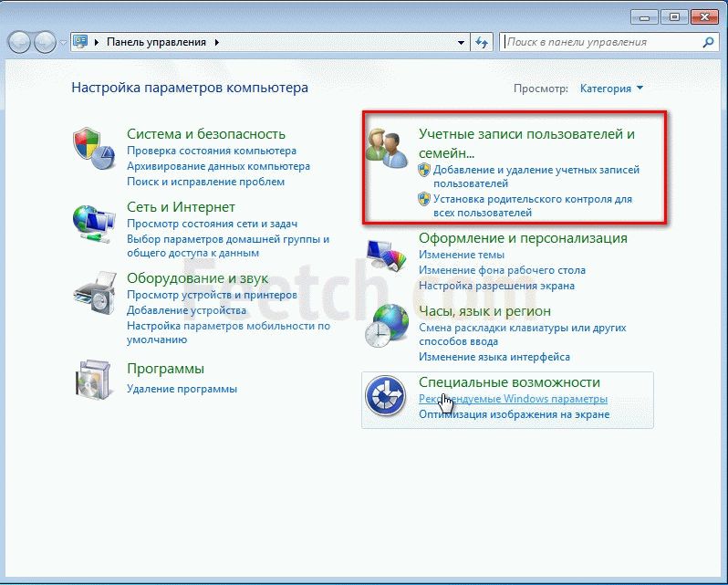This screenshot has height=585, width=728.
Task: Minimize the Control Panel window
Action: coord(644,17)
